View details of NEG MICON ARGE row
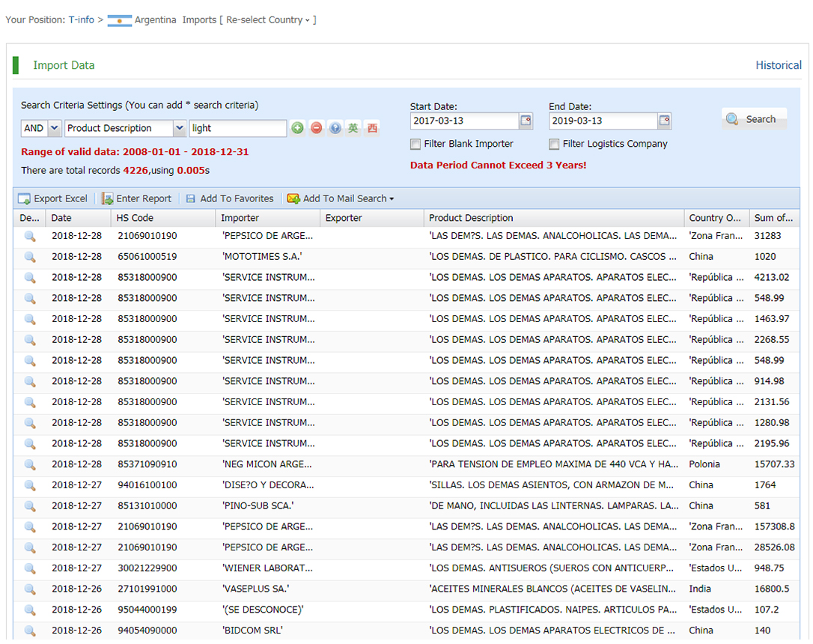This screenshot has width=813, height=644. (30, 464)
